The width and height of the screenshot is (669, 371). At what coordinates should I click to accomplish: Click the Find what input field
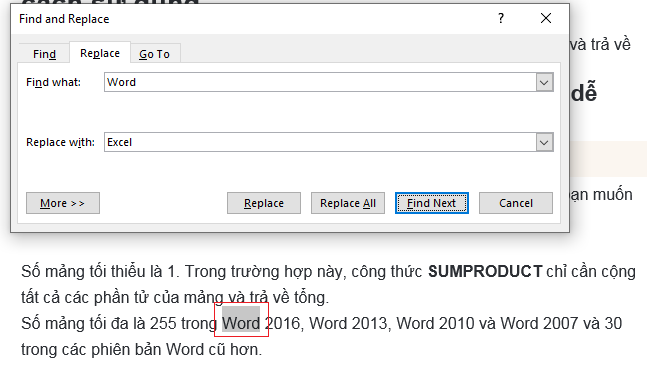point(320,82)
